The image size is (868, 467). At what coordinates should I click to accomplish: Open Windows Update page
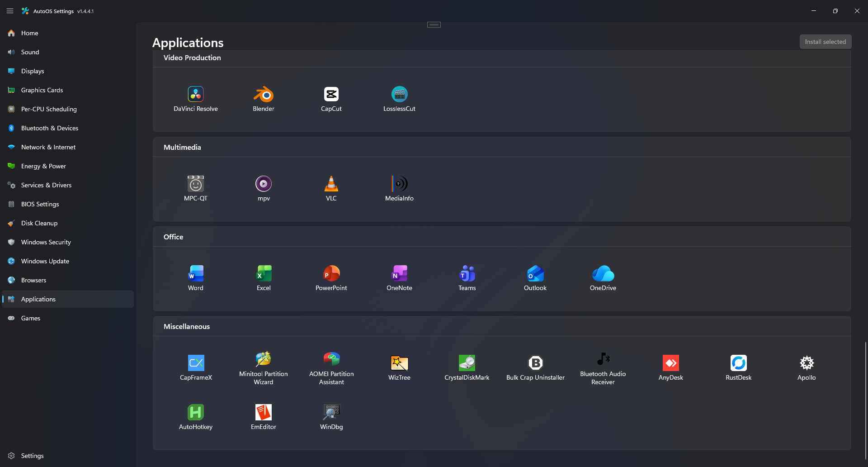click(x=68, y=261)
